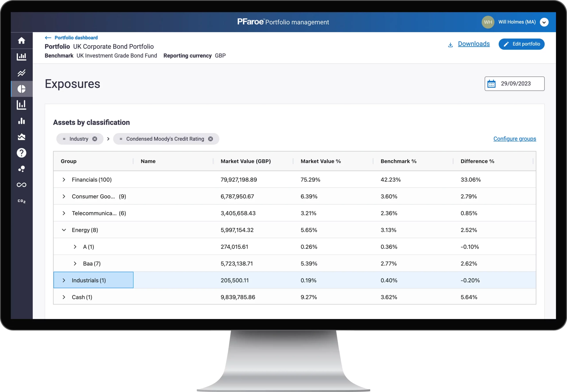Select the pie chart Exposures sidebar icon
The height and width of the screenshot is (392, 567).
[22, 89]
